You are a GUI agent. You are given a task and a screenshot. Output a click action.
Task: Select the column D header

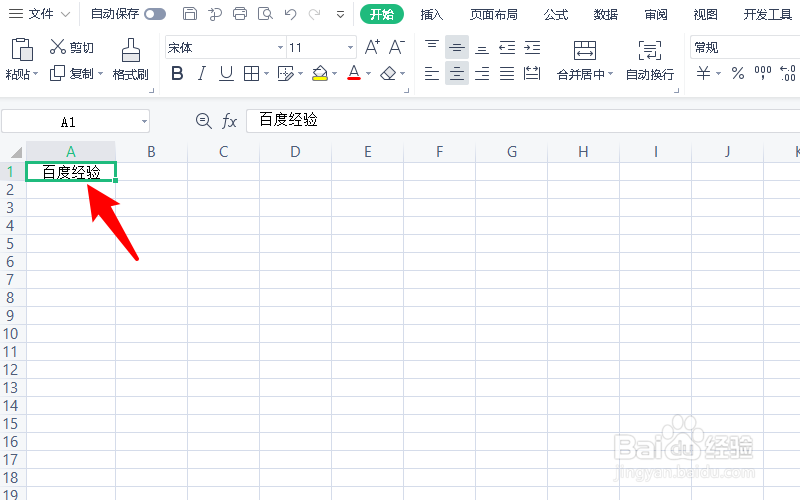(x=295, y=152)
